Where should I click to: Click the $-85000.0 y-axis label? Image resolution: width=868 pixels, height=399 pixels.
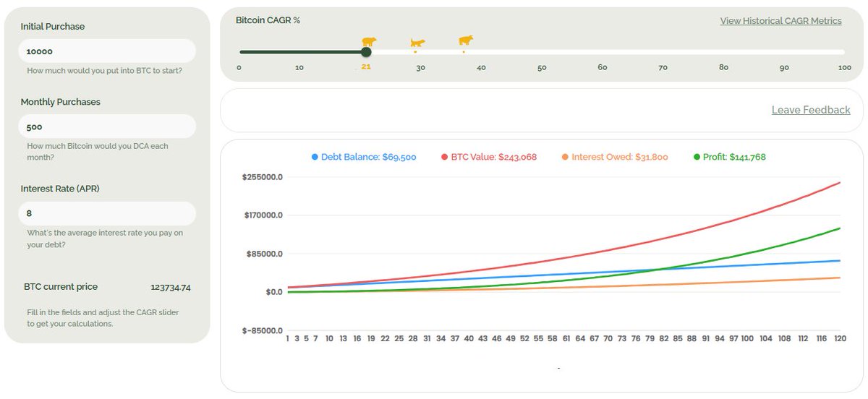point(263,330)
